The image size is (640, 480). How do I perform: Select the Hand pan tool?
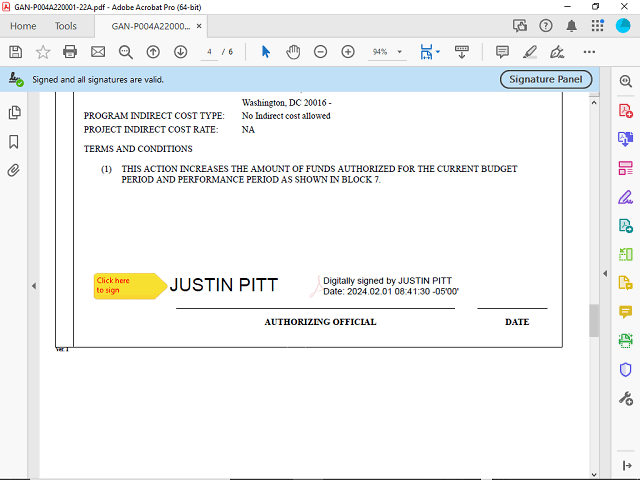[293, 51]
